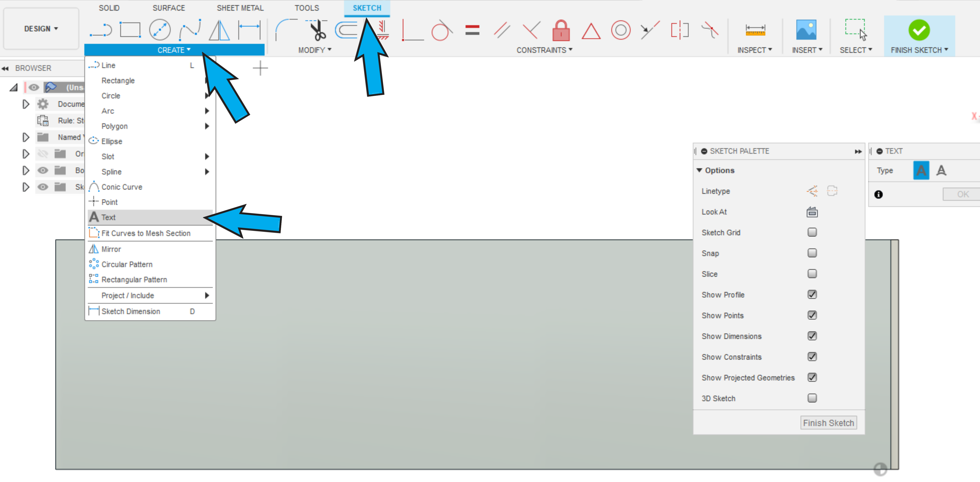Expand the MODIFY dropdown menu
The image size is (980, 482).
point(315,50)
